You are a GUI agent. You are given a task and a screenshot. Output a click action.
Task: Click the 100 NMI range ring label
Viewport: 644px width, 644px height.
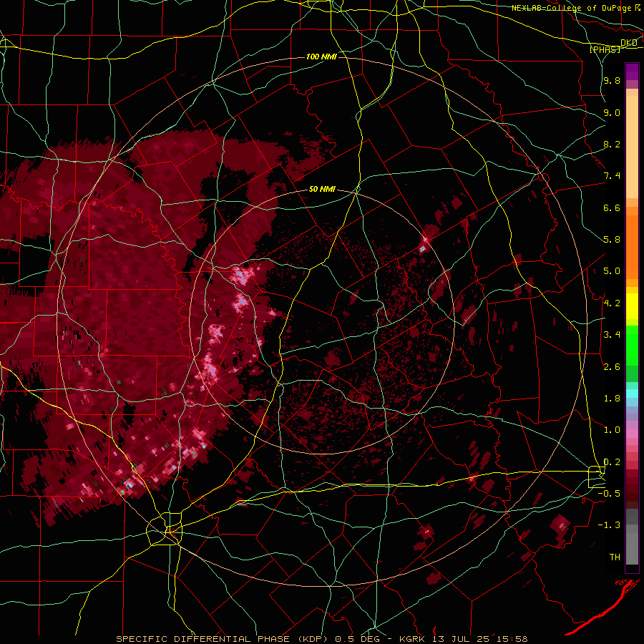321,57
